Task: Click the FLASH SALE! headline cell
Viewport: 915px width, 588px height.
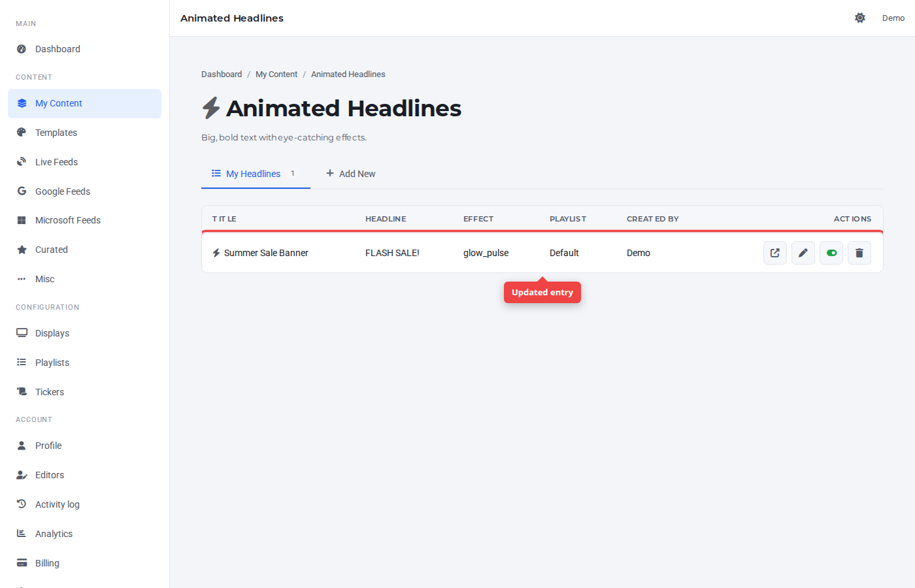Action: pyautogui.click(x=392, y=253)
